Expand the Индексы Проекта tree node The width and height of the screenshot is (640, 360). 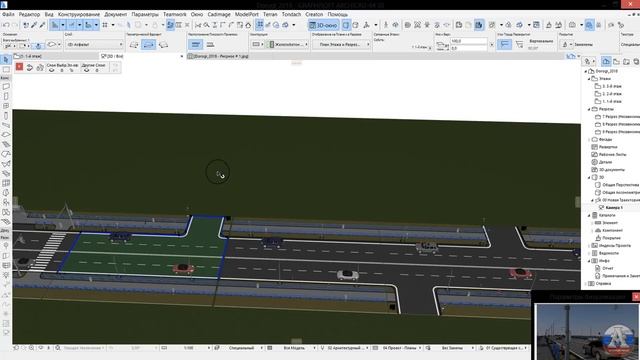point(589,246)
